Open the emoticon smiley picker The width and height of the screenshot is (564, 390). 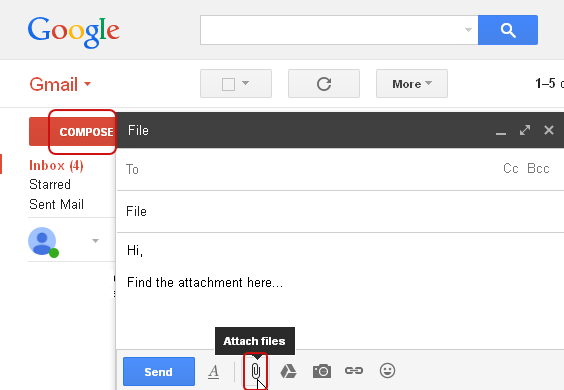[x=387, y=370]
